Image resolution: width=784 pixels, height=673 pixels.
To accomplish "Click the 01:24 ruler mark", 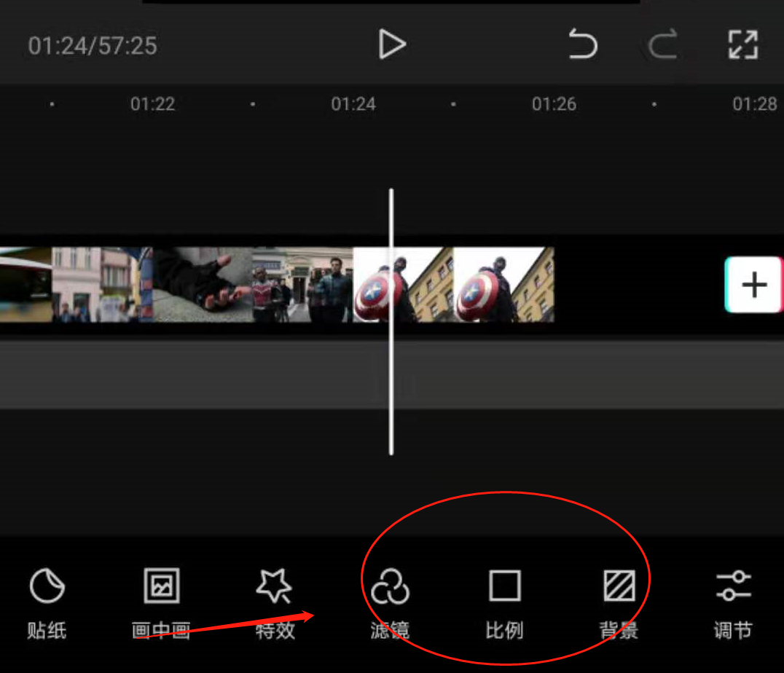I will tap(353, 104).
